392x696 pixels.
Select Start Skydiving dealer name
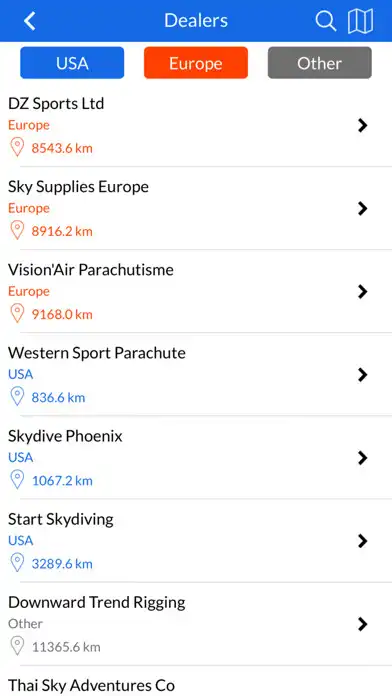pyautogui.click(x=61, y=519)
